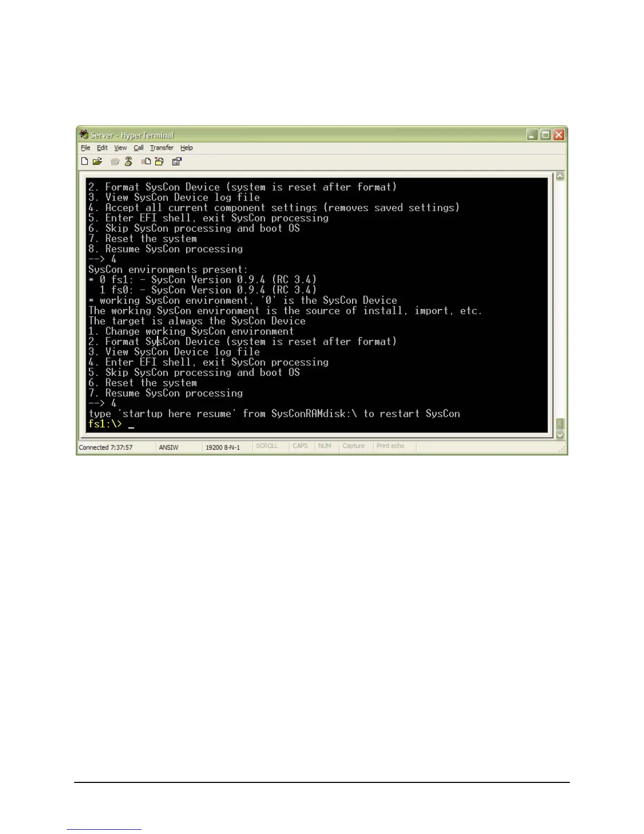Click the window resize grip in status bar corner
Screen dimensions: 644x834
tap(562, 449)
